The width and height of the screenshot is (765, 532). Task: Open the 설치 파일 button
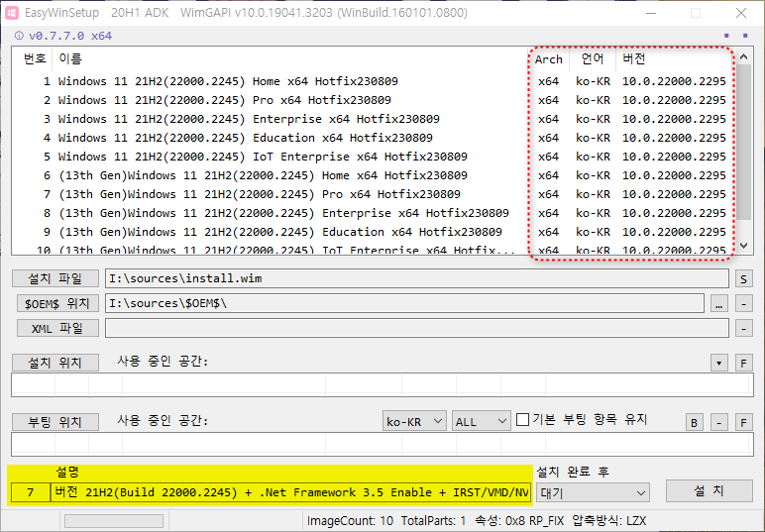pos(55,279)
